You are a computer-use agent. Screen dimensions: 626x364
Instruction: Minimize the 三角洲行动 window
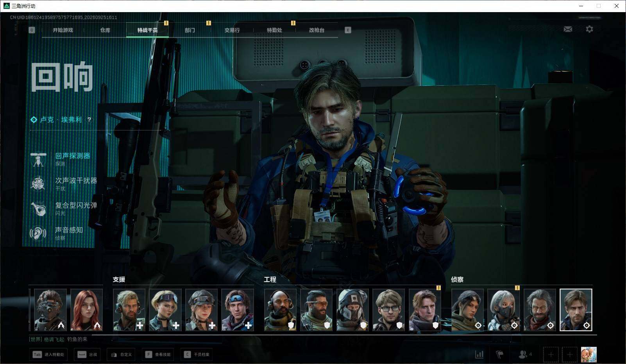581,6
